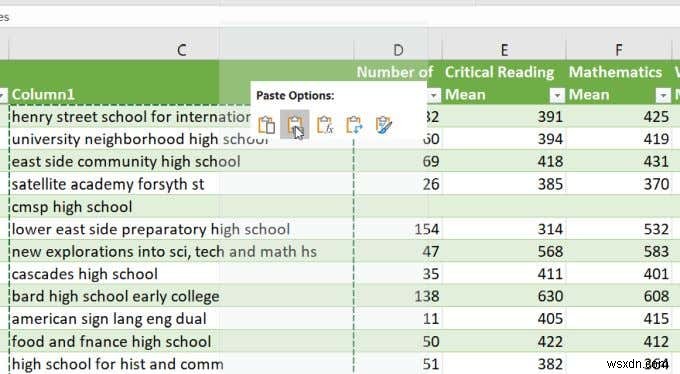Choose the Paste Values clipboard icon
The image size is (680, 374).
295,125
